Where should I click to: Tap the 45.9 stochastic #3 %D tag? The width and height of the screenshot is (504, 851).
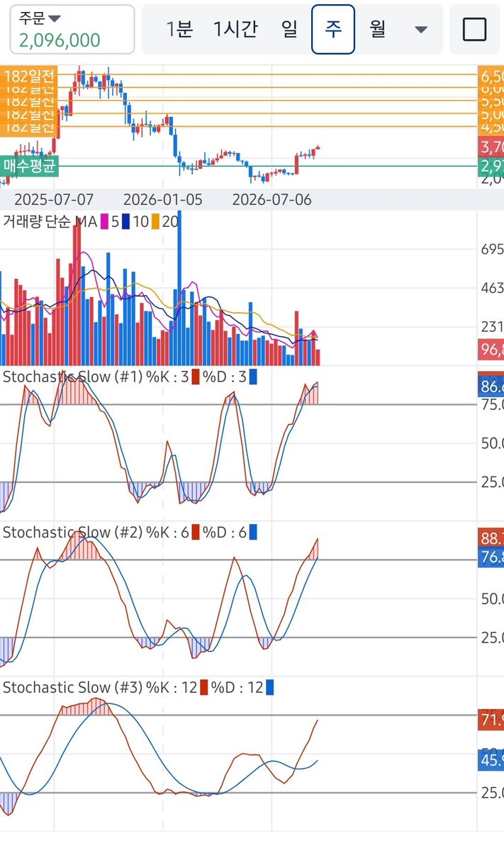click(491, 760)
